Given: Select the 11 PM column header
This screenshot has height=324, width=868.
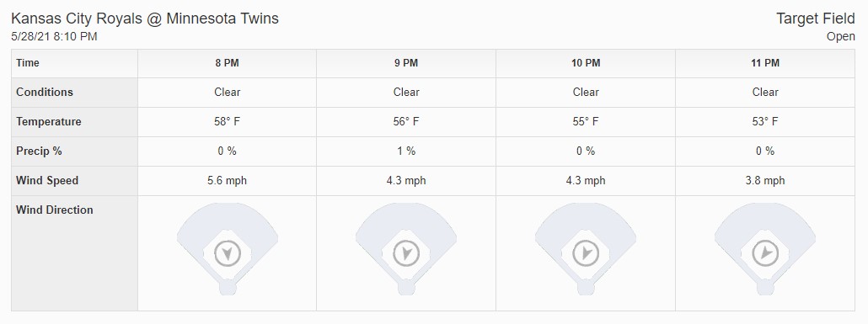Looking at the screenshot, I should [x=765, y=63].
